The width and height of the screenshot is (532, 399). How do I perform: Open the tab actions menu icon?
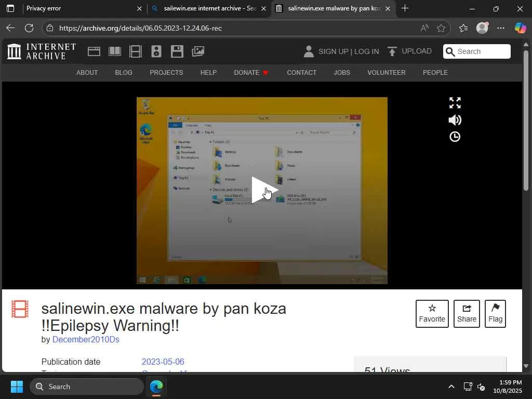coord(10,8)
